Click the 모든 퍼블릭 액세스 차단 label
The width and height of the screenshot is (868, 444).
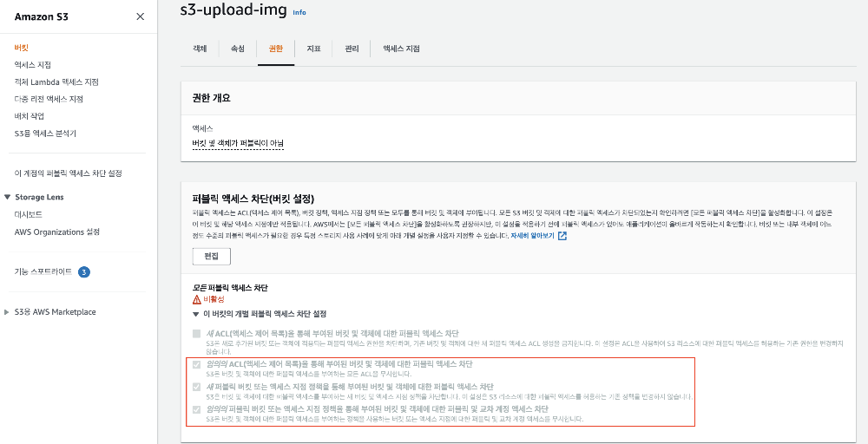pyautogui.click(x=230, y=288)
